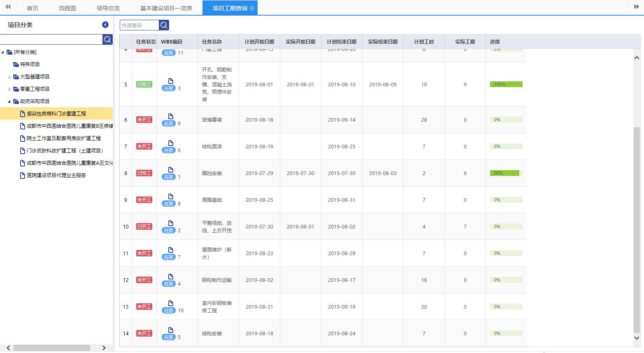The width and height of the screenshot is (644, 353).
Task: Collapse the project category side panel
Action: [105, 25]
